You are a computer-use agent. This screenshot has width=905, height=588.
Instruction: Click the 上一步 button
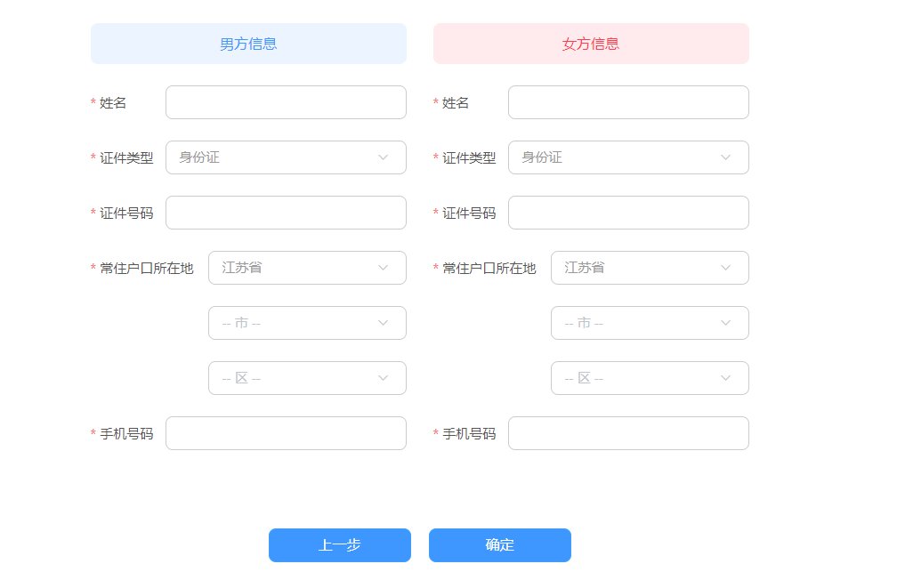click(x=340, y=545)
